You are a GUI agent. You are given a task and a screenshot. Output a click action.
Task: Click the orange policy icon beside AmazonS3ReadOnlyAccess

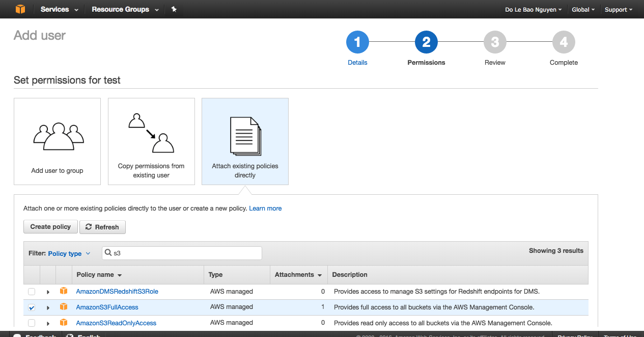64,323
